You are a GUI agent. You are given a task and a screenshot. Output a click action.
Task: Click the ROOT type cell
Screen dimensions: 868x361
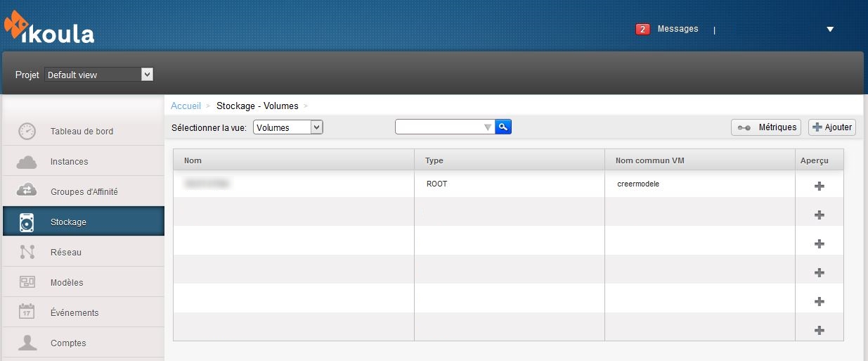coord(510,184)
